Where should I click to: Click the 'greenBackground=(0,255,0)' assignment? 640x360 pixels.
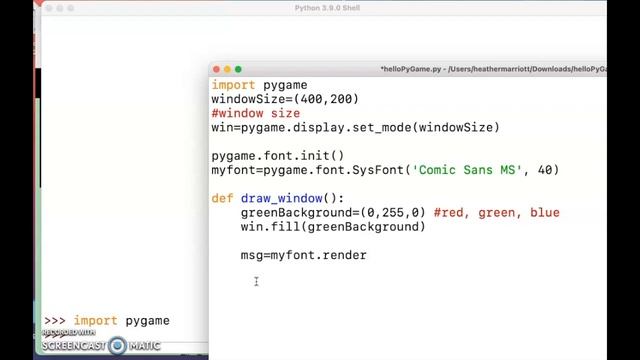[x=333, y=213]
